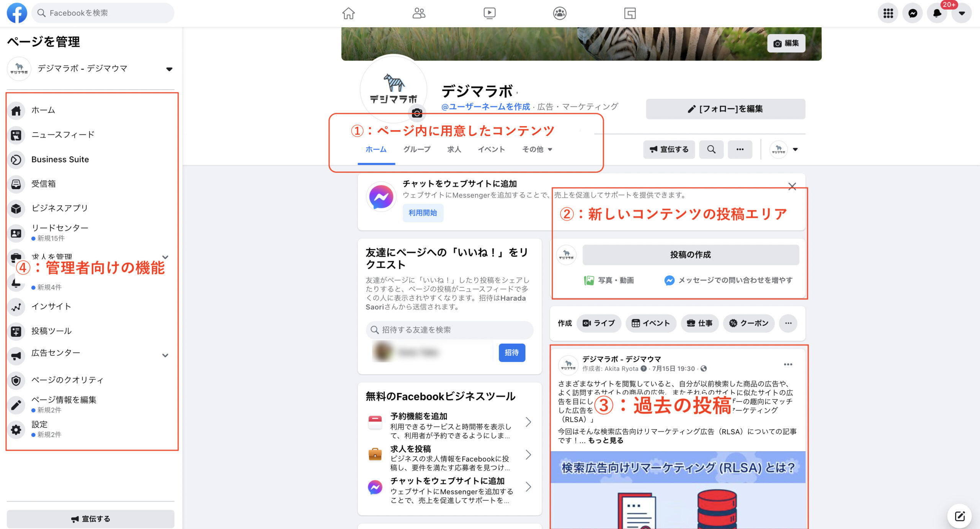Open the Gaming icon in top navigation
Viewport: 980px width, 529px height.
click(630, 13)
